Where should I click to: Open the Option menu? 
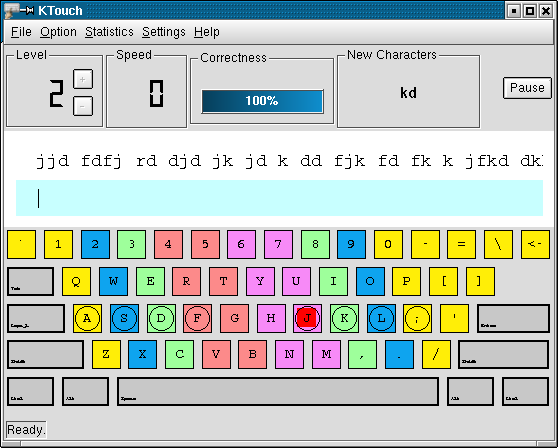[58, 32]
